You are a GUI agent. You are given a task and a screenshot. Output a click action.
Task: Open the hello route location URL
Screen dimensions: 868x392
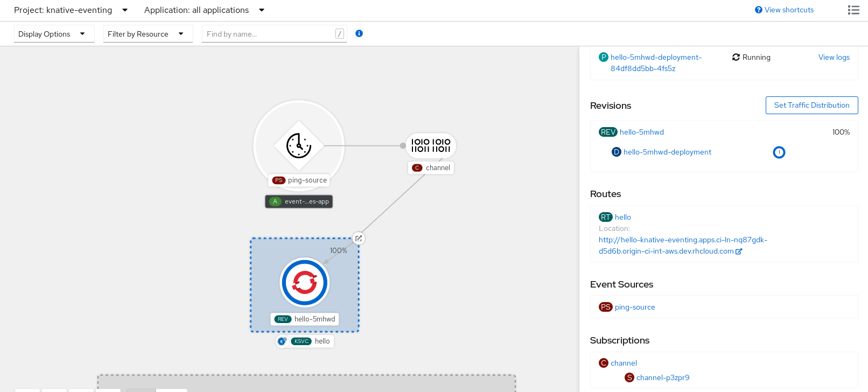point(683,246)
